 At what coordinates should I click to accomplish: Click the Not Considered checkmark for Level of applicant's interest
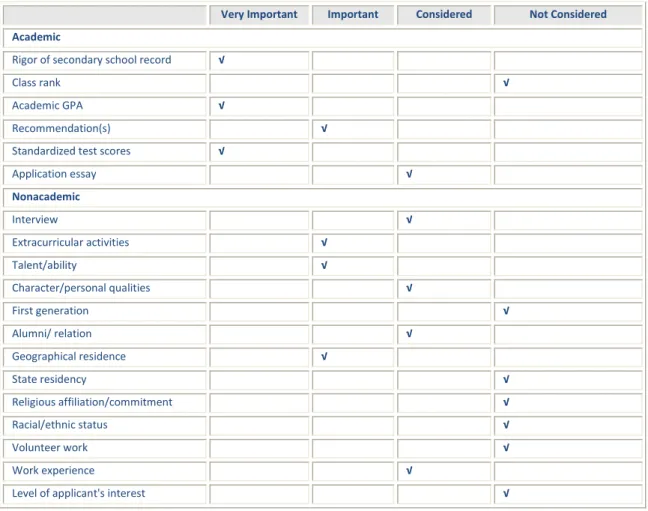[506, 493]
